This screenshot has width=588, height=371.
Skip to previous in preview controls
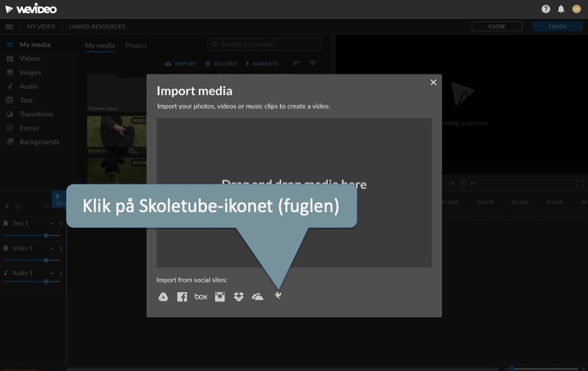click(x=451, y=183)
